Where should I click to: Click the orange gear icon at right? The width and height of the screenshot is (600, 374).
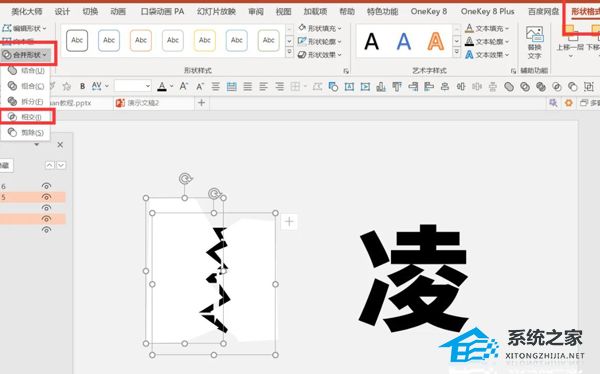[569, 103]
